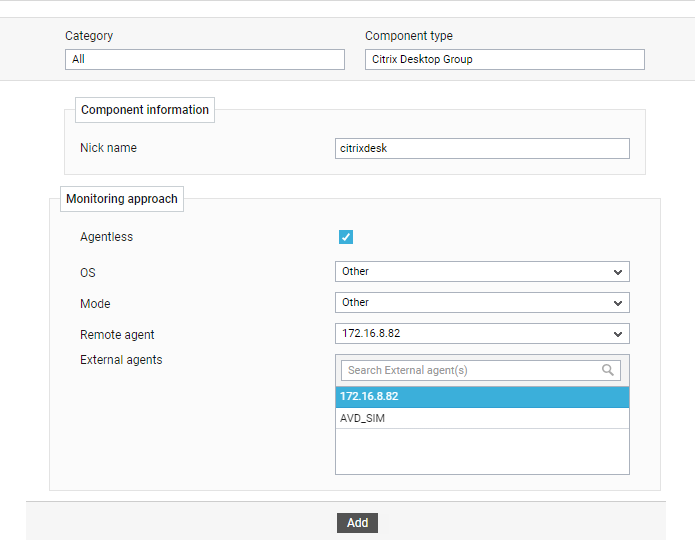This screenshot has width=695, height=540.
Task: Click the Component type Citrix Desktop Group field
Action: (x=505, y=59)
